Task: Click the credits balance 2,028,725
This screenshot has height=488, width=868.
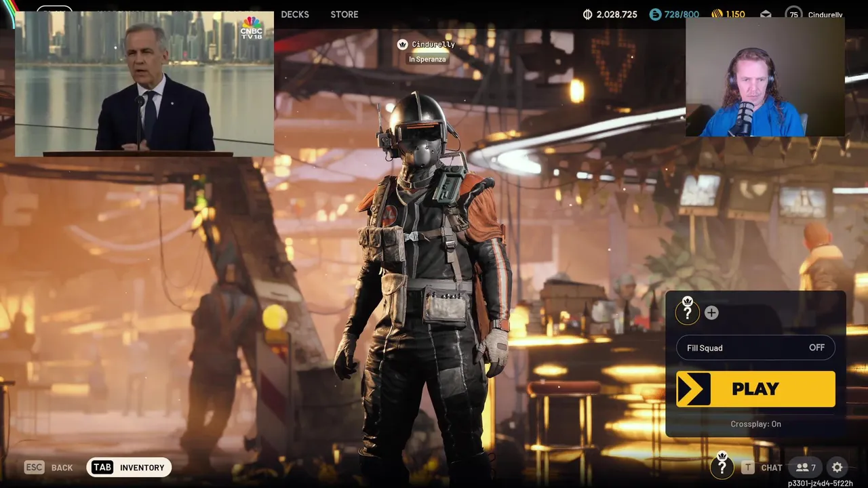Action: pyautogui.click(x=616, y=14)
